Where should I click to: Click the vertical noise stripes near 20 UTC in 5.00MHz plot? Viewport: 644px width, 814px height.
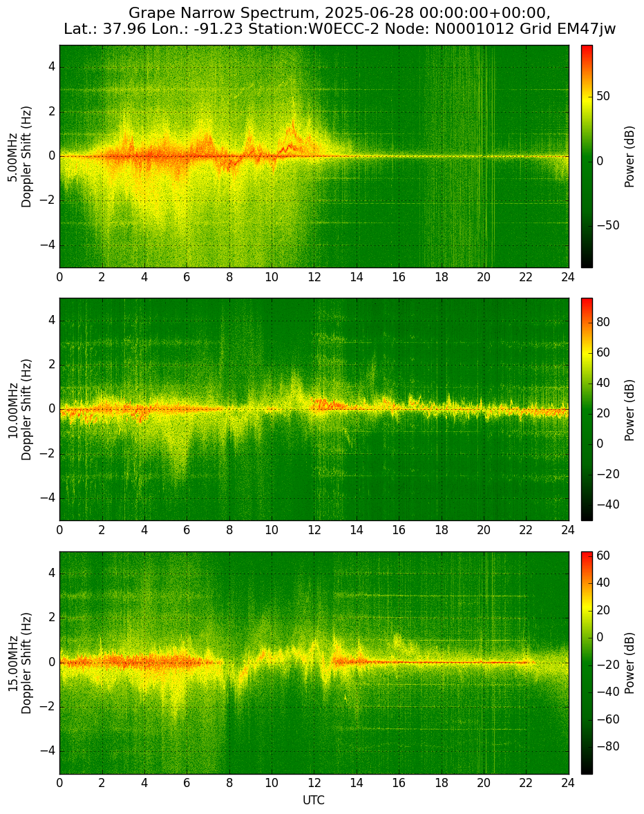[x=484, y=155]
